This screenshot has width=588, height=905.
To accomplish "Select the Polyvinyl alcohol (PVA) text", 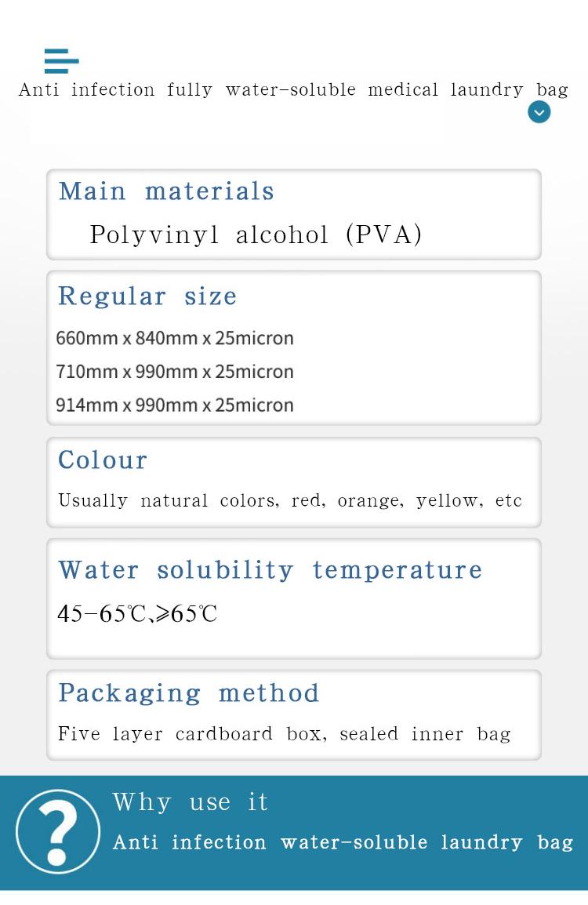I will [256, 234].
